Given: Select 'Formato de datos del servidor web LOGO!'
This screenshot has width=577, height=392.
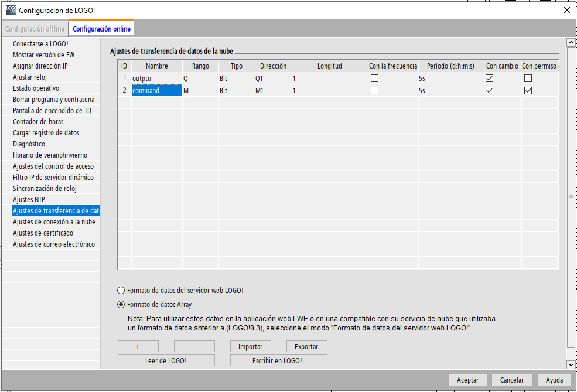Looking at the screenshot, I should [121, 290].
